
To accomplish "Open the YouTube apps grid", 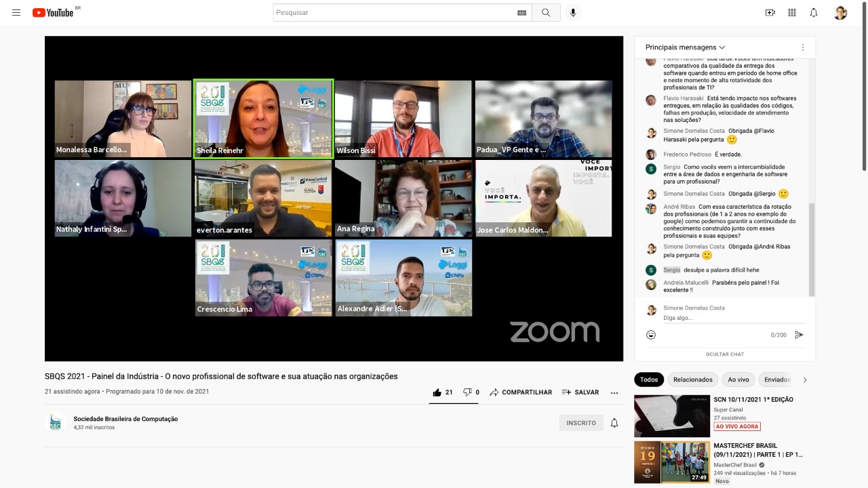I will click(x=792, y=13).
